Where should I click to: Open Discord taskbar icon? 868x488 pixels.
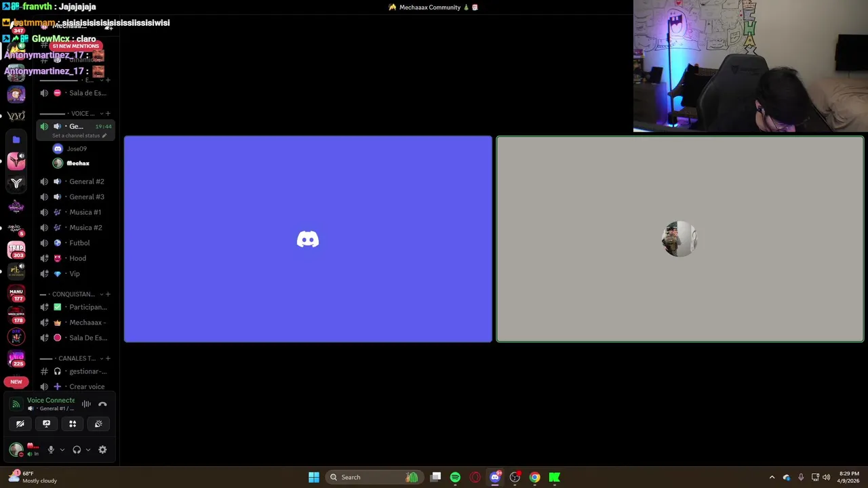click(x=495, y=477)
